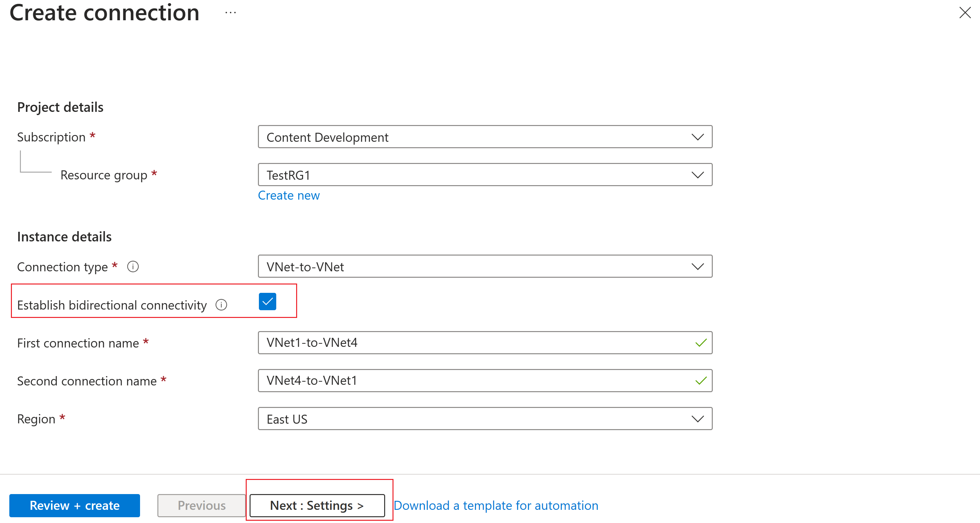The width and height of the screenshot is (980, 523).
Task: Open the Region dropdown
Action: pyautogui.click(x=485, y=419)
